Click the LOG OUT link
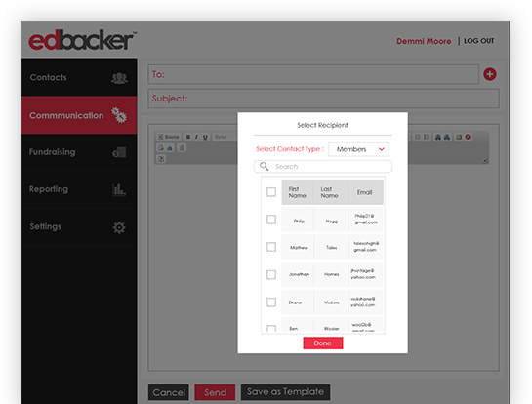 pos(478,41)
